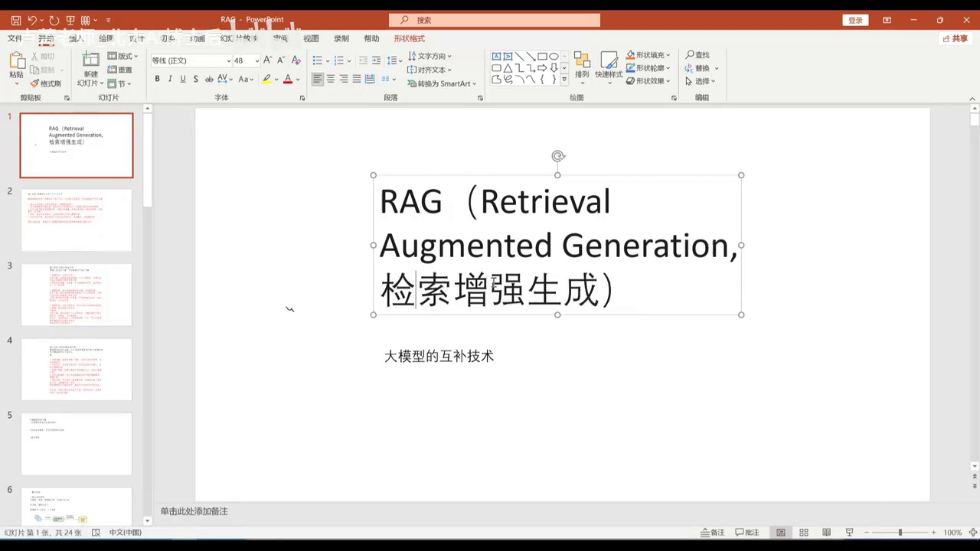The height and width of the screenshot is (551, 980).
Task: Open the Change Case Aa dropdown
Action: 245,79
